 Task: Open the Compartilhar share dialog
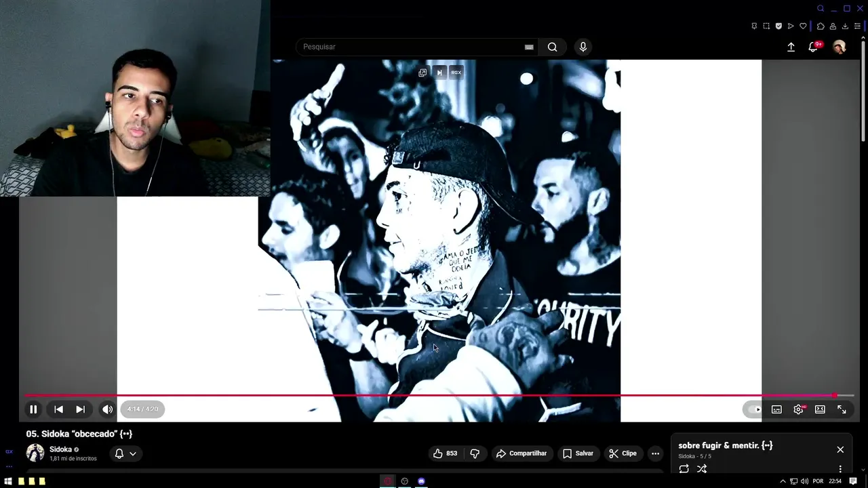click(521, 453)
